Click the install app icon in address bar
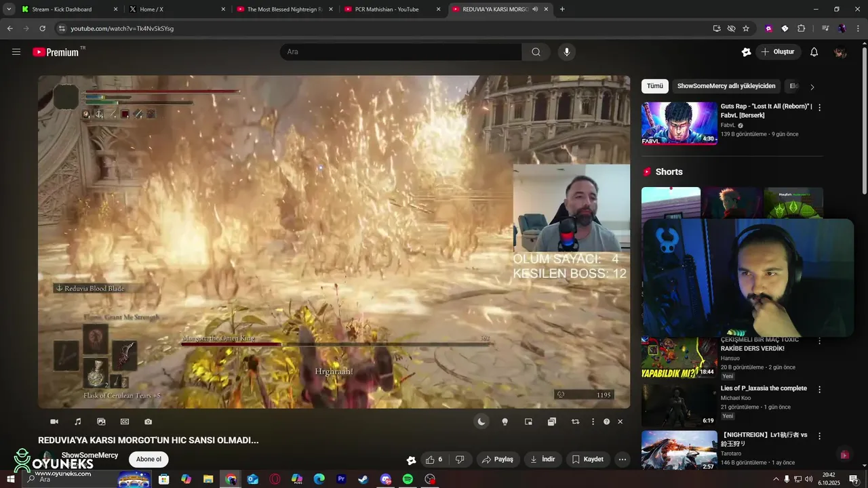Image resolution: width=868 pixels, height=488 pixels. [717, 28]
